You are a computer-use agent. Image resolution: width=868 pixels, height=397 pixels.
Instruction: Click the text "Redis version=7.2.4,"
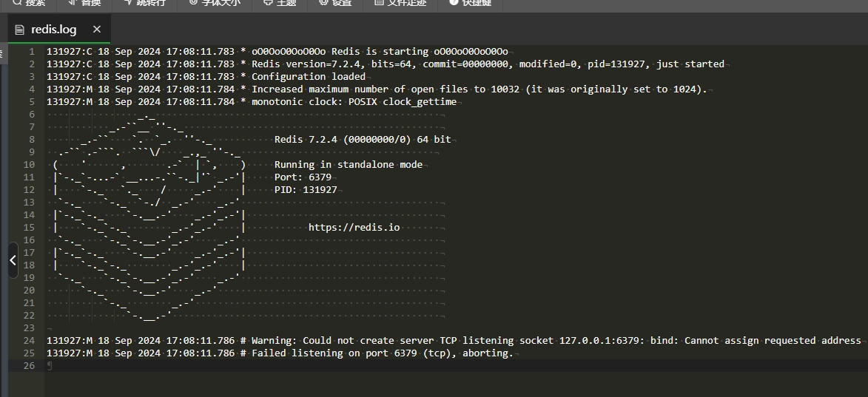[x=309, y=64]
